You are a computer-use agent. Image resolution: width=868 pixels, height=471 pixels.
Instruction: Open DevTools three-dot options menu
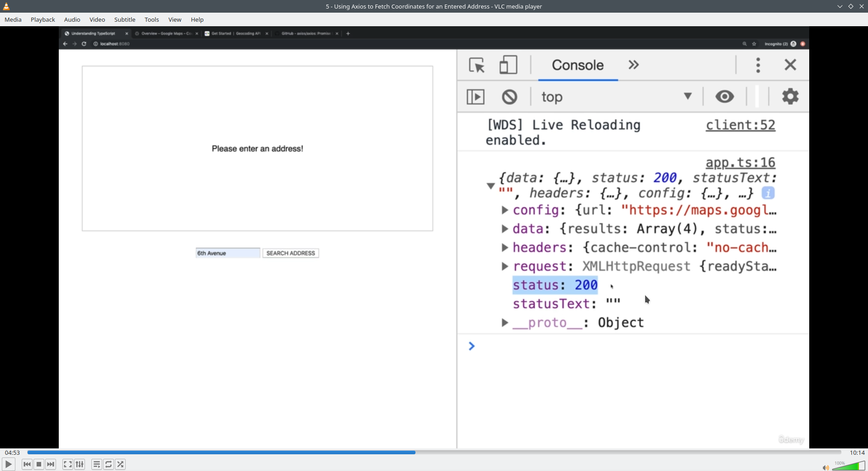(758, 65)
